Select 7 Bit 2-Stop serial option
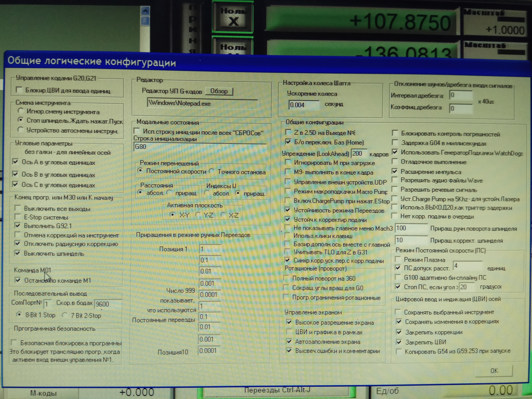The height and width of the screenshot is (399, 532). (x=64, y=315)
